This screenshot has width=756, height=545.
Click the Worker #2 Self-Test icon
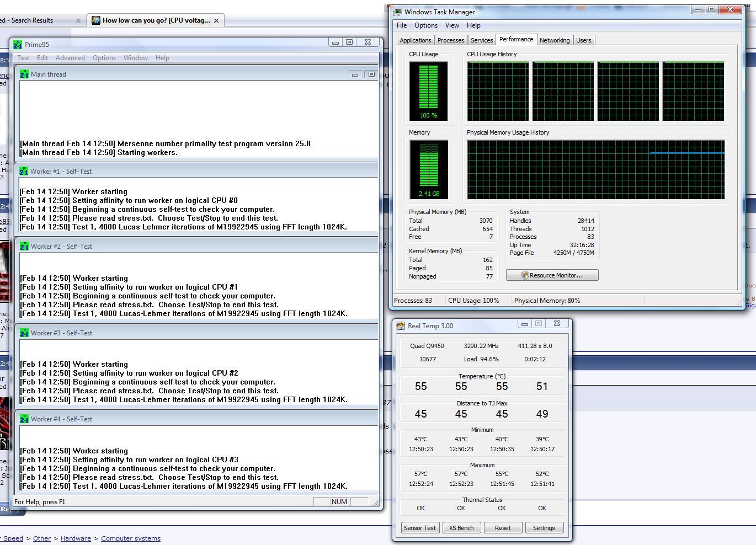tap(24, 246)
